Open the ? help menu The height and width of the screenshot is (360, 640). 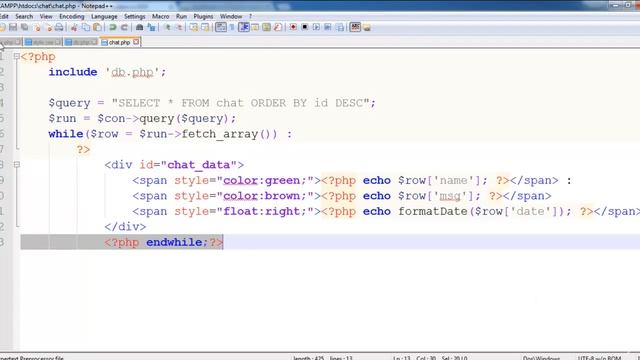[250, 16]
